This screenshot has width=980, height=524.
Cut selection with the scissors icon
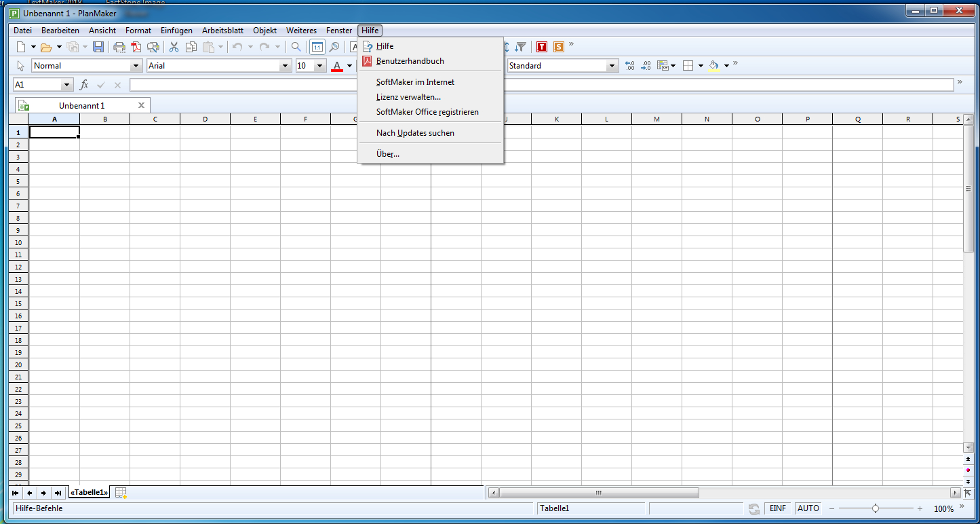coord(174,47)
